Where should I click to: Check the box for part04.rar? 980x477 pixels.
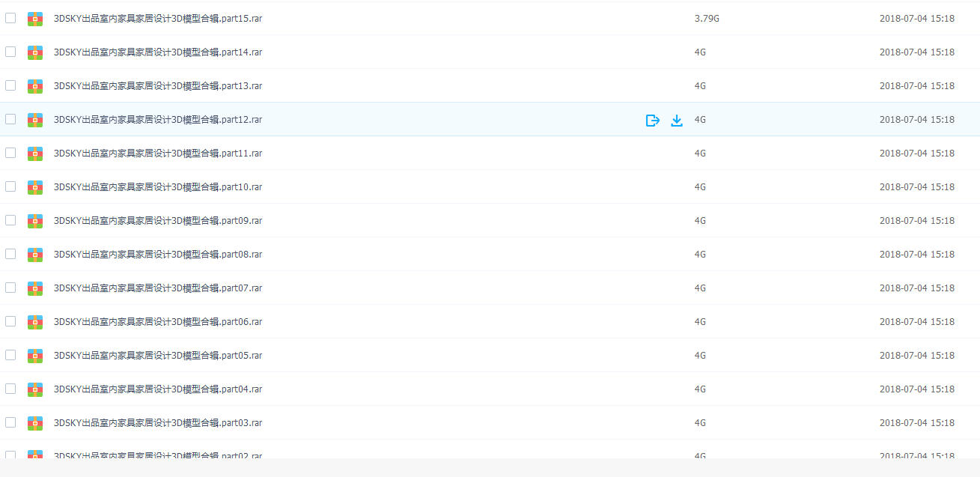(10, 389)
